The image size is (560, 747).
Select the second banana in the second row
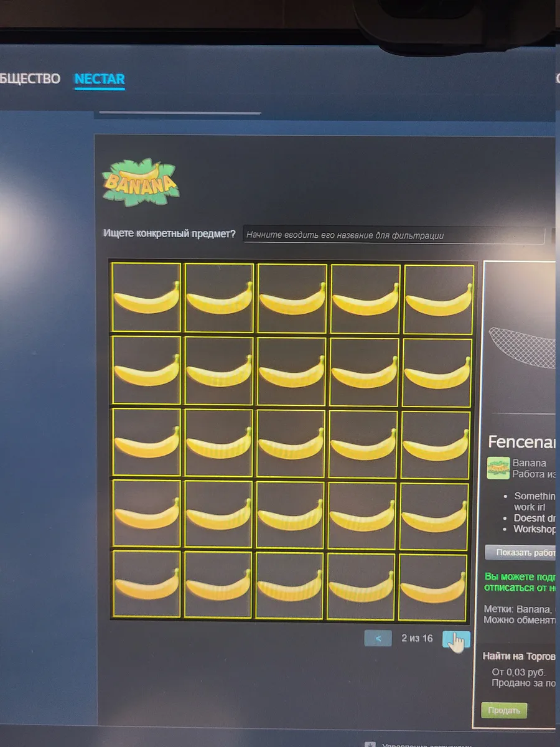pyautogui.click(x=219, y=370)
